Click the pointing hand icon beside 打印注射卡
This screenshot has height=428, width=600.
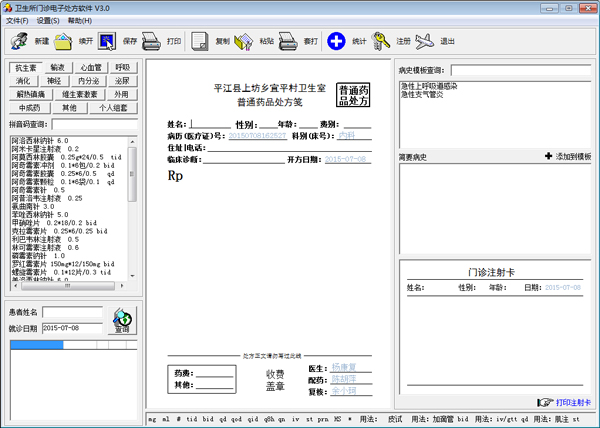pyautogui.click(x=545, y=402)
